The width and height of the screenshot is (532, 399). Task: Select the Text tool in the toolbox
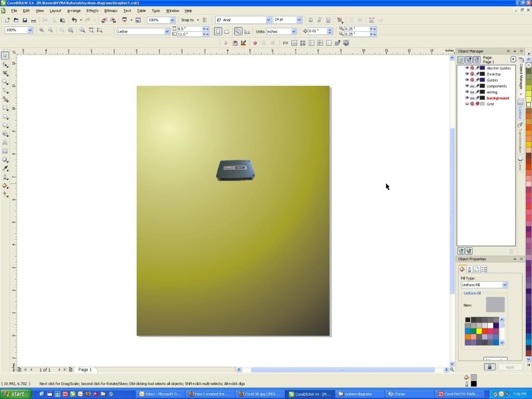pyautogui.click(x=5, y=142)
